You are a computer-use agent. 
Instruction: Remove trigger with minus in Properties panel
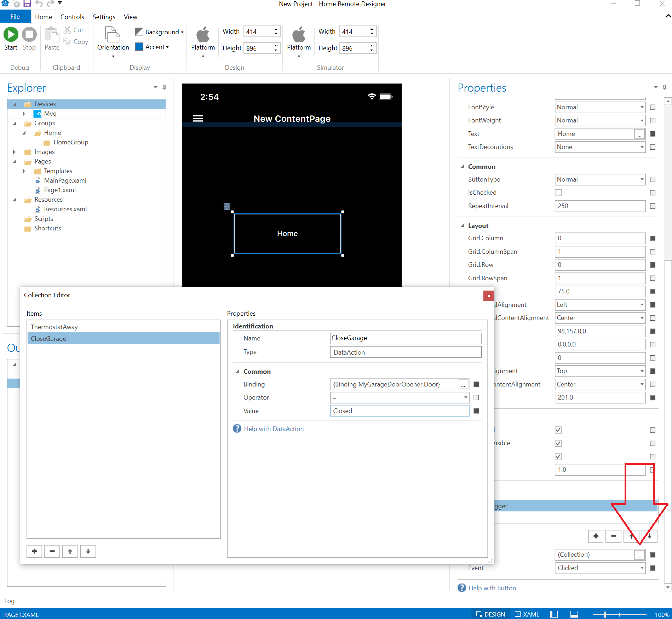point(614,536)
